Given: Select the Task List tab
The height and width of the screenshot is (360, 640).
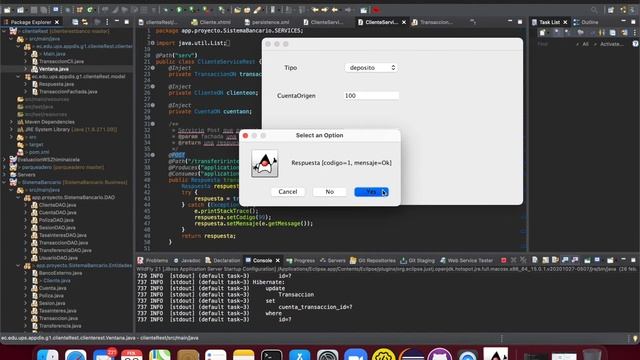Looking at the screenshot, I should click(549, 22).
